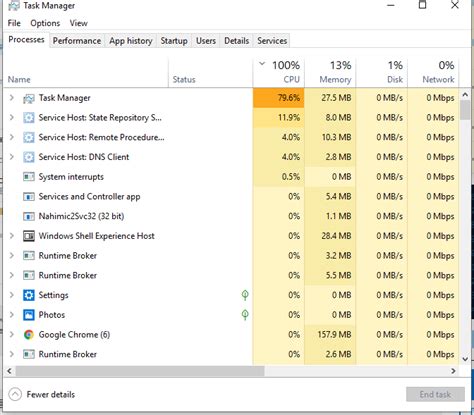Open the File menu
The height and width of the screenshot is (415, 474).
click(14, 23)
